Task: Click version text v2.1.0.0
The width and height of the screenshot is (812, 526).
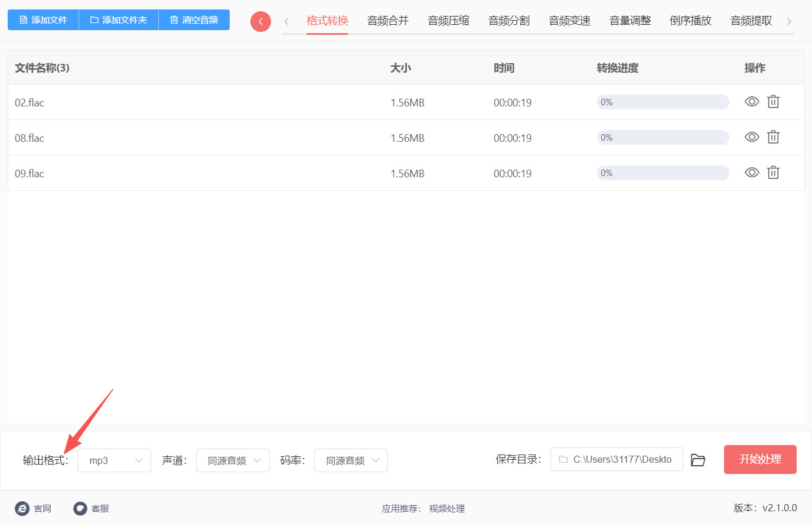Action: tap(780, 508)
